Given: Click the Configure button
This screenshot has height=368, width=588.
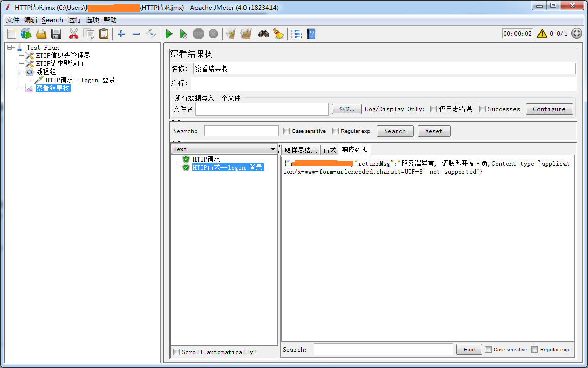Looking at the screenshot, I should [x=549, y=109].
